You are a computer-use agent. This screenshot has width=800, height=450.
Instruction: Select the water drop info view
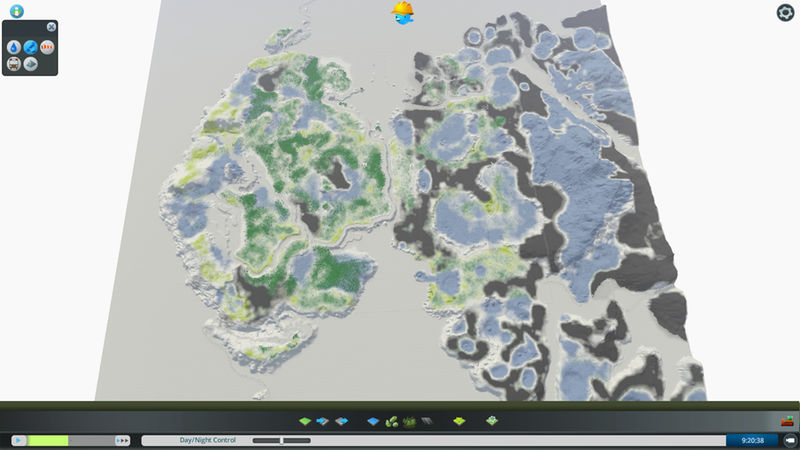coord(14,47)
